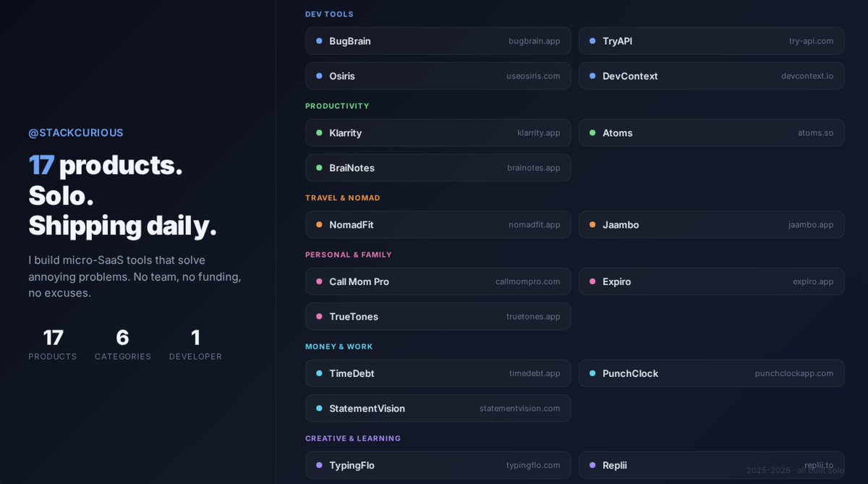Click the PERSONAL & FAMILY category heading
The height and width of the screenshot is (484, 868).
click(349, 255)
